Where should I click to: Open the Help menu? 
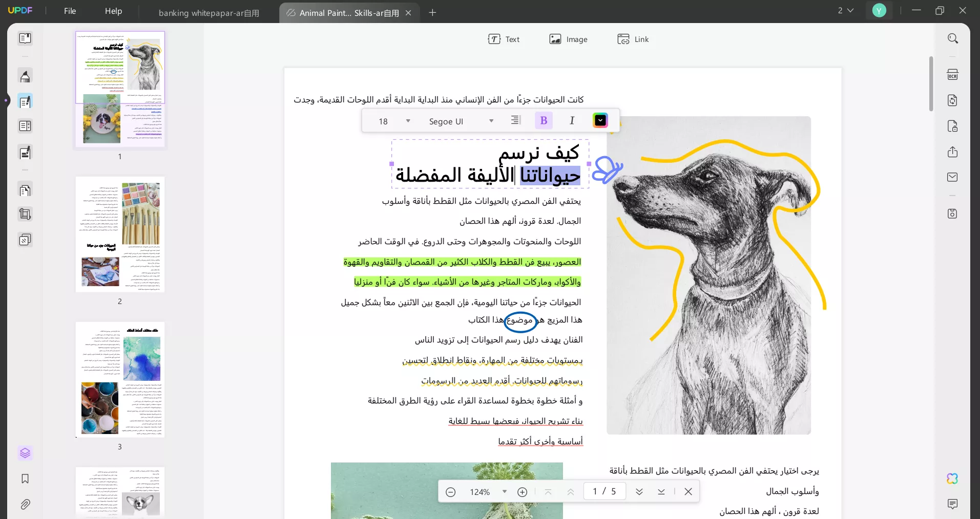113,11
